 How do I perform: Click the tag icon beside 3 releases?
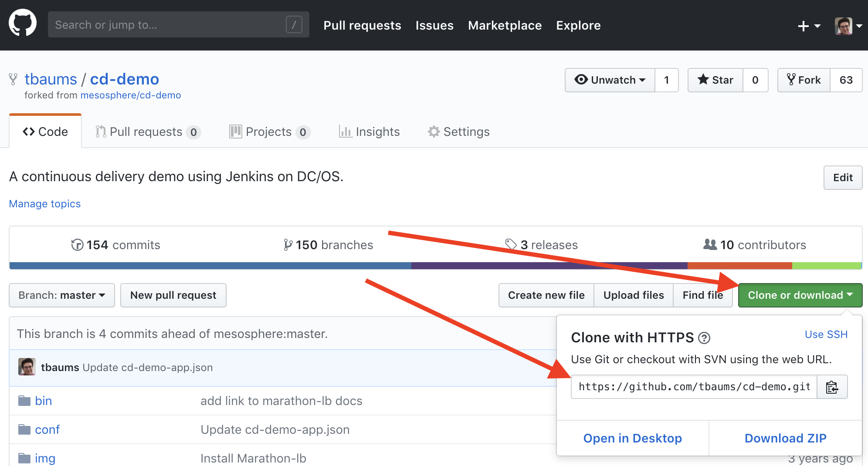512,245
